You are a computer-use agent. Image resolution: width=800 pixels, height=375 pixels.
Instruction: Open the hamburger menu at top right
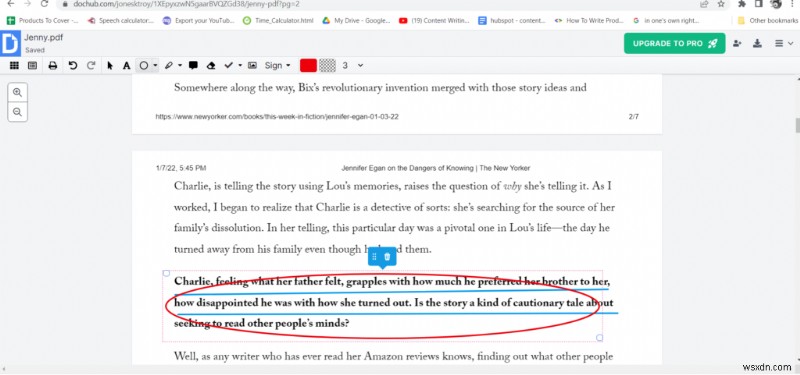pyautogui.click(x=781, y=43)
